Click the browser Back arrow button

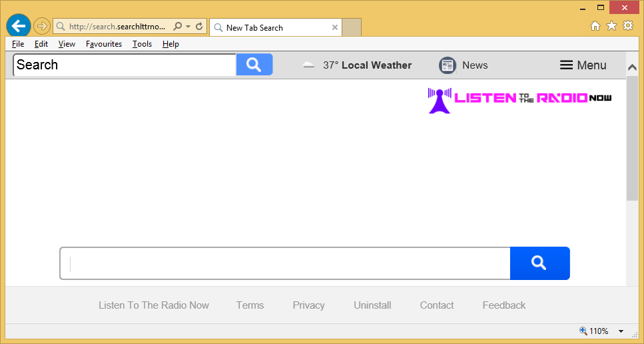coord(19,26)
